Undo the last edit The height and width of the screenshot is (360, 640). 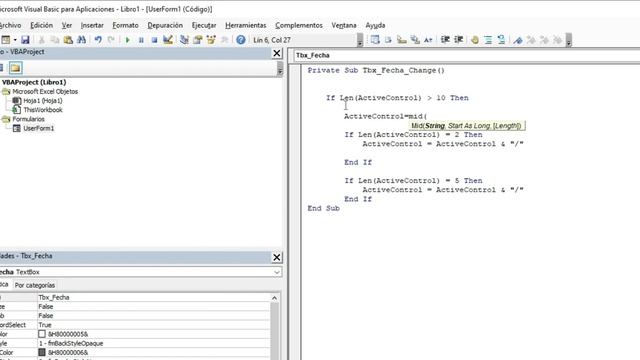[98, 40]
